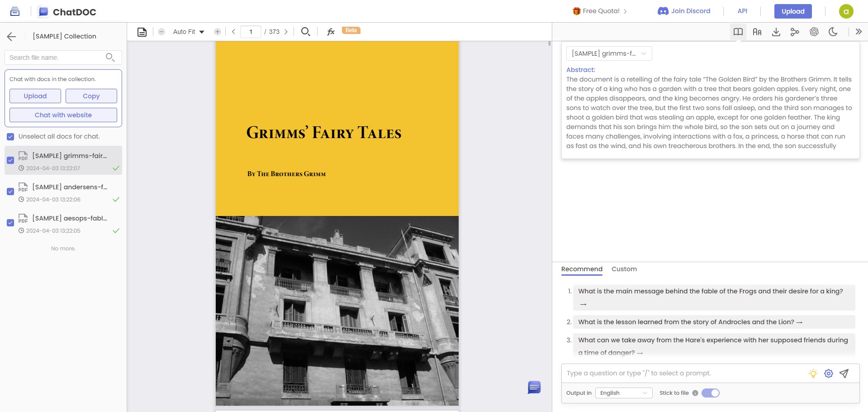
Task: Click Upload in the collection panel
Action: point(35,96)
